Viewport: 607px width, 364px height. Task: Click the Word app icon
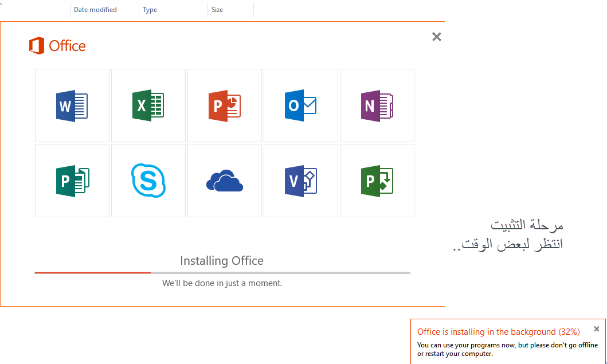tap(72, 105)
